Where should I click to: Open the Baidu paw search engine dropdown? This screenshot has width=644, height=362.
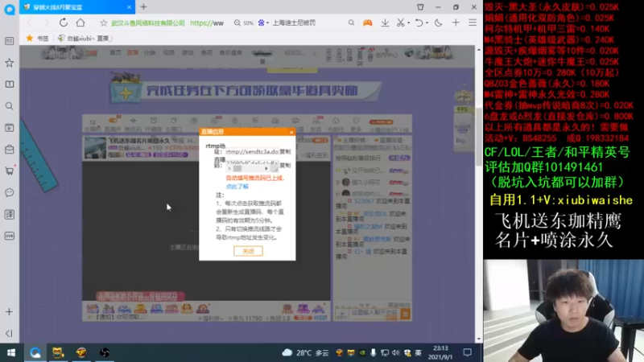click(263, 23)
